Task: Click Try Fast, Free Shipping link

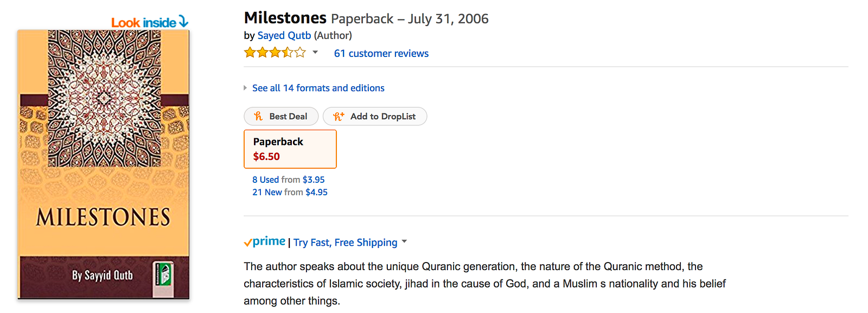Action: click(345, 242)
